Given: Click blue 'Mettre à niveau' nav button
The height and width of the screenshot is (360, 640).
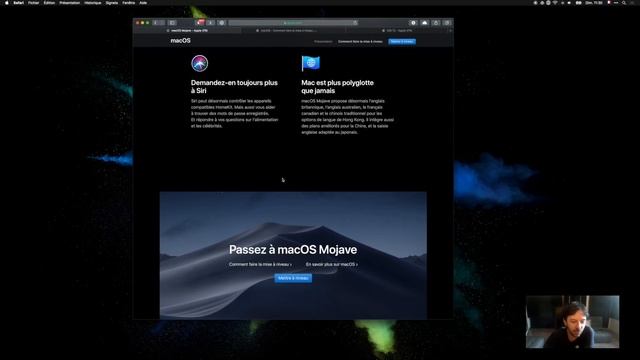Looking at the screenshot, I should (x=402, y=42).
